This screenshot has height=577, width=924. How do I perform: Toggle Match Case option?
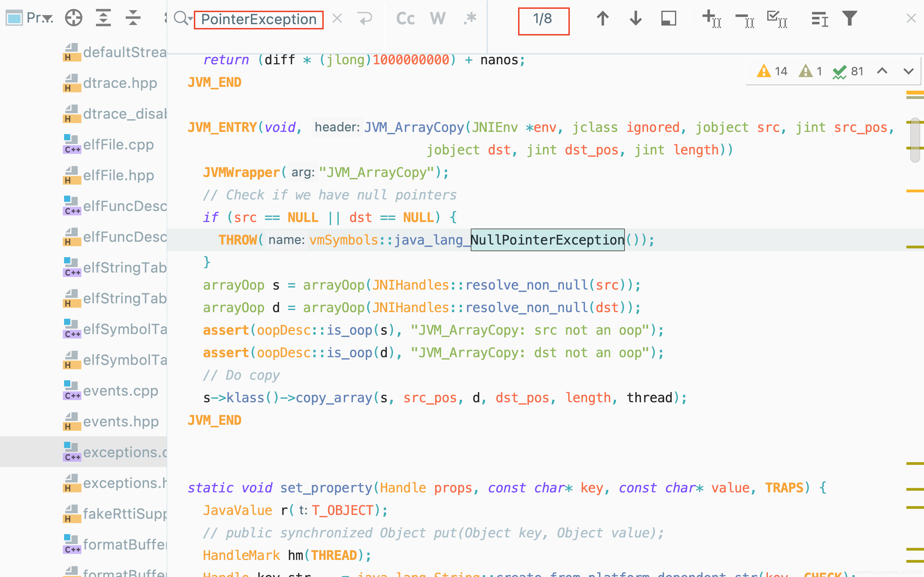(405, 18)
